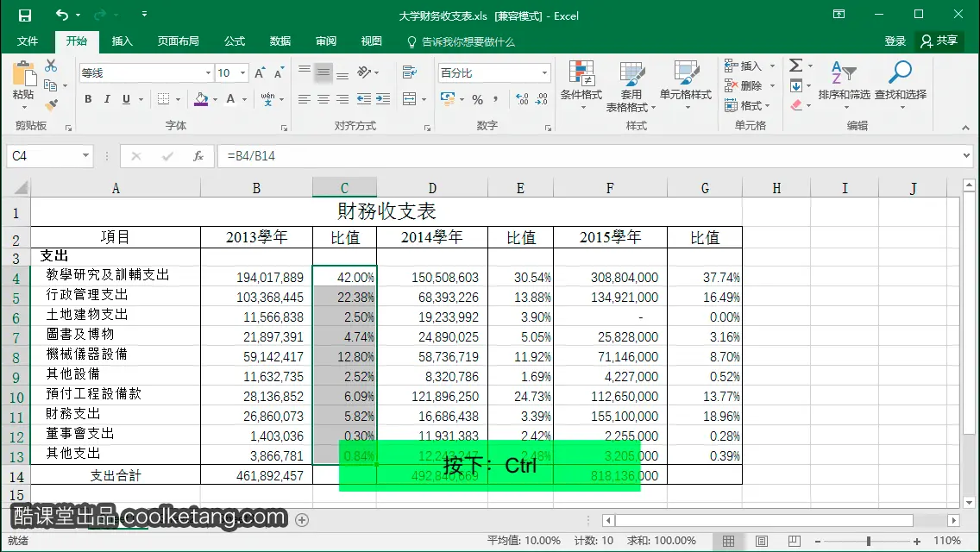Switch to the Insert tab
Screen dimensions: 980x552
(122, 41)
